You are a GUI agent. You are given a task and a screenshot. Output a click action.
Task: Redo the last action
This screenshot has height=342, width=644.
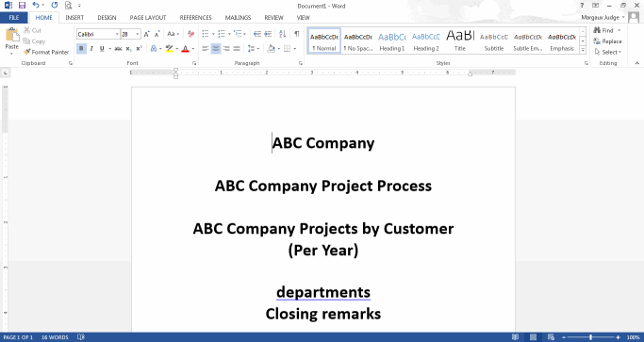54,6
